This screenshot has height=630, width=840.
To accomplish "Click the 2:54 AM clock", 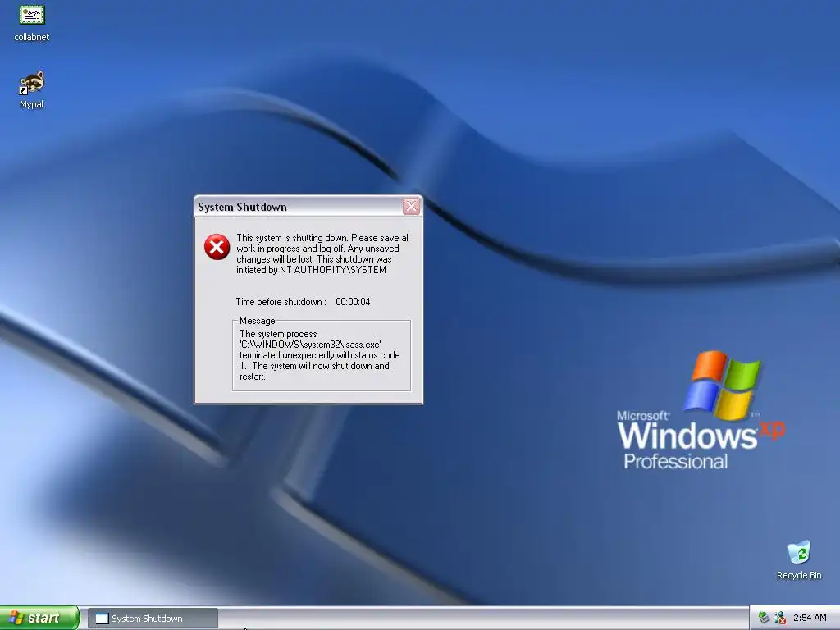I will coord(810,618).
